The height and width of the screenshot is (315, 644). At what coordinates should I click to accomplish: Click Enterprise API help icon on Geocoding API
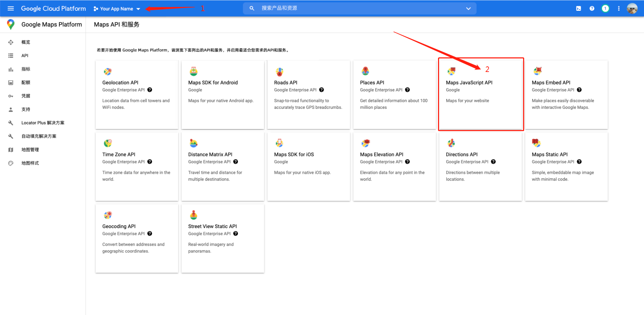click(x=150, y=234)
